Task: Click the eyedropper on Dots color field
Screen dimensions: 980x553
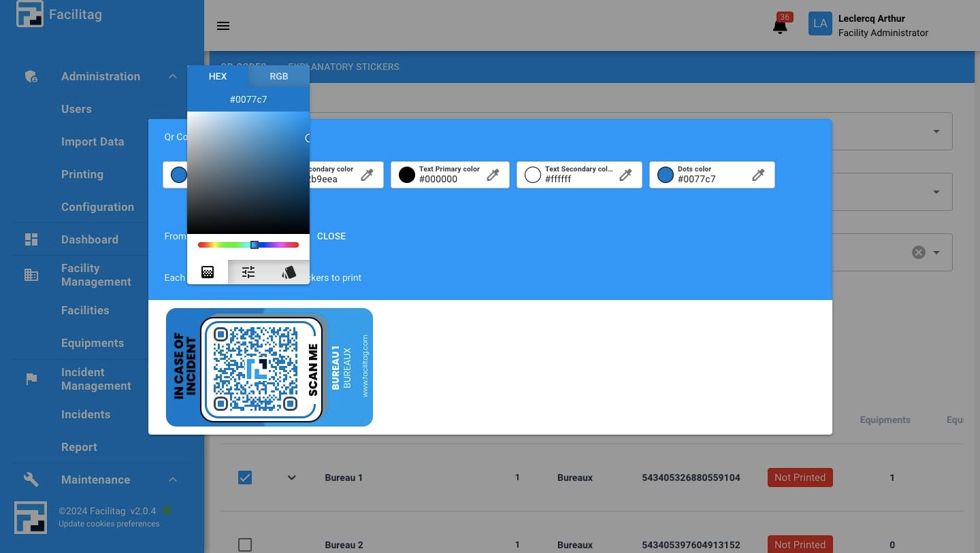Action: [x=757, y=175]
